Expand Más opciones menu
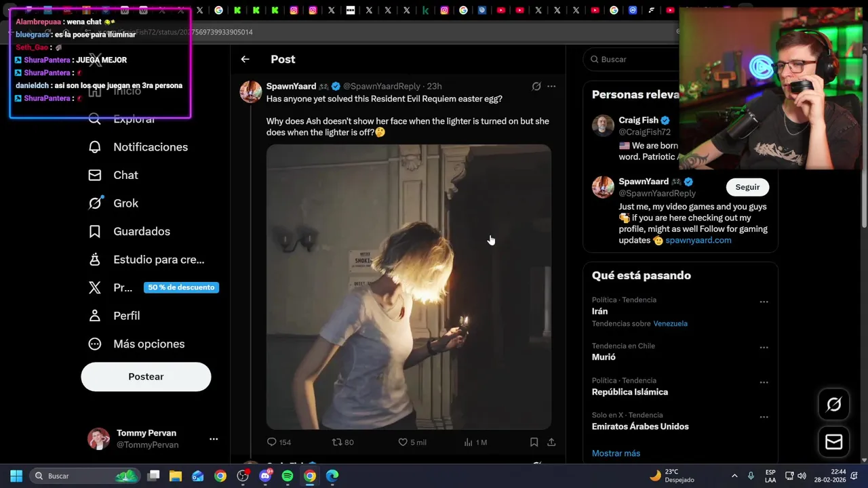Screen dimensions: 868x488 136,344
